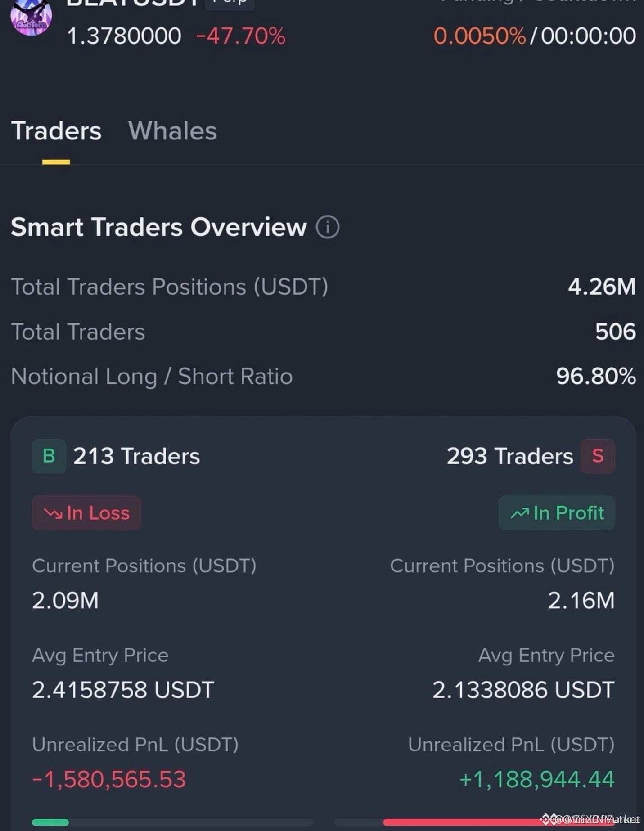Tap the Notional Long / Short Ratio row
The height and width of the screenshot is (831, 644).
pyautogui.click(x=323, y=376)
